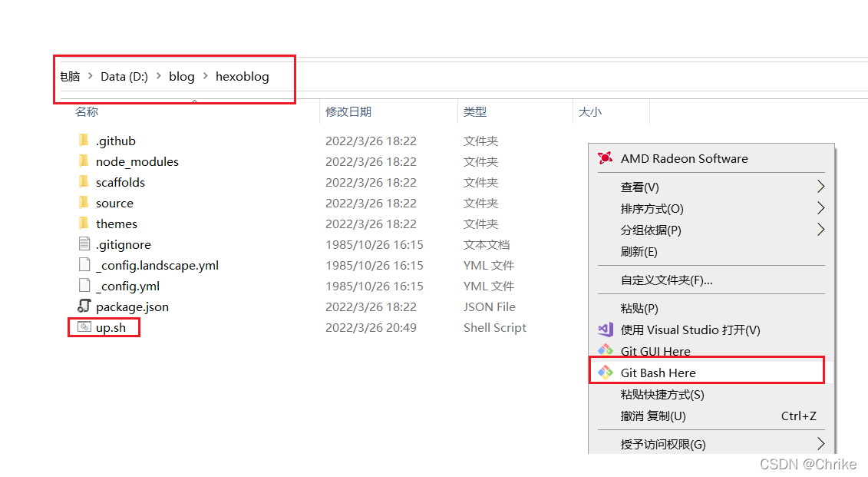Click the .gitignore text document icon
Viewport: 868px width, 477px height.
pyautogui.click(x=84, y=243)
